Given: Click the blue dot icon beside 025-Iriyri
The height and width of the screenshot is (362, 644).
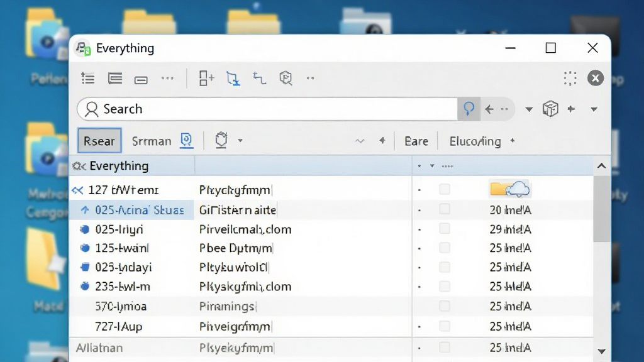Looking at the screenshot, I should coord(85,229).
